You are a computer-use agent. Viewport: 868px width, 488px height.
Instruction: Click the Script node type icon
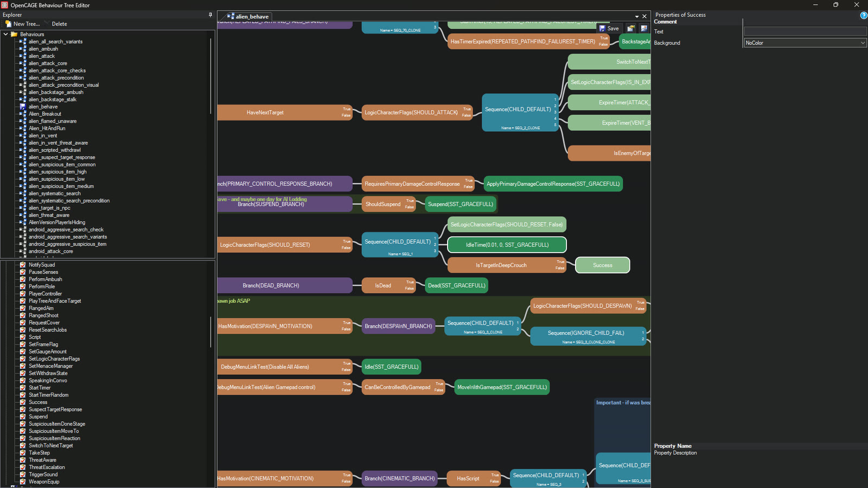point(23,337)
